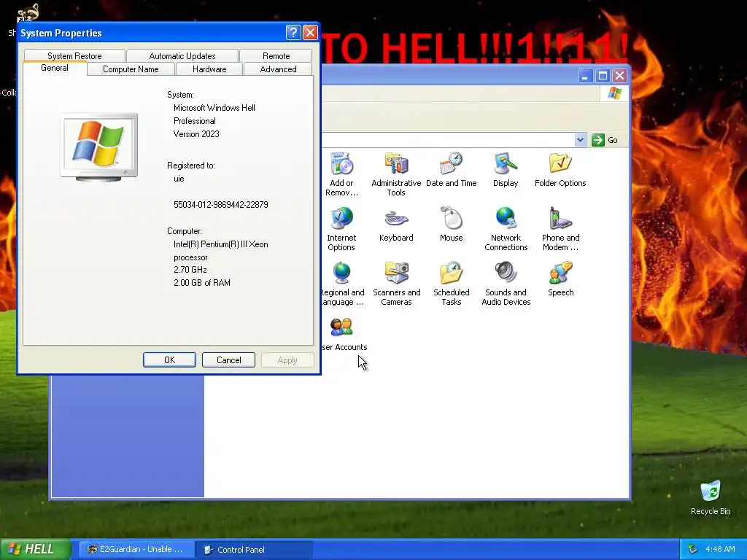Click the taskbar clock showing 4:48 AM
Viewport: 747px width, 560px height.
pos(720,549)
